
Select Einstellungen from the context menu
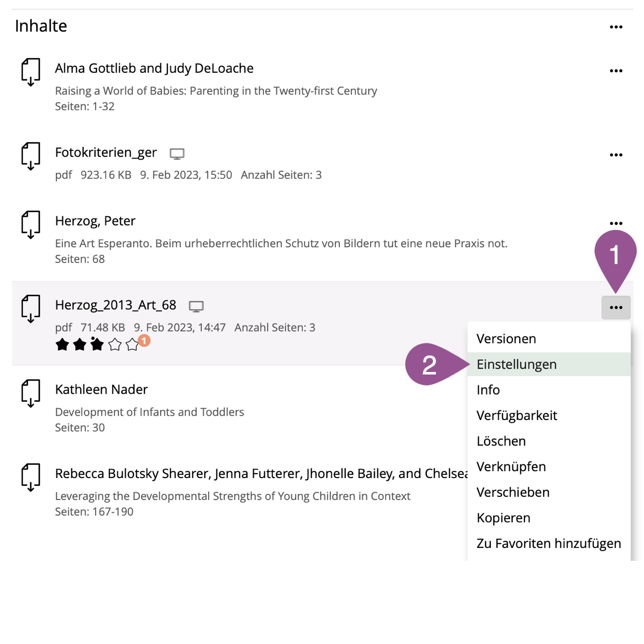516,364
